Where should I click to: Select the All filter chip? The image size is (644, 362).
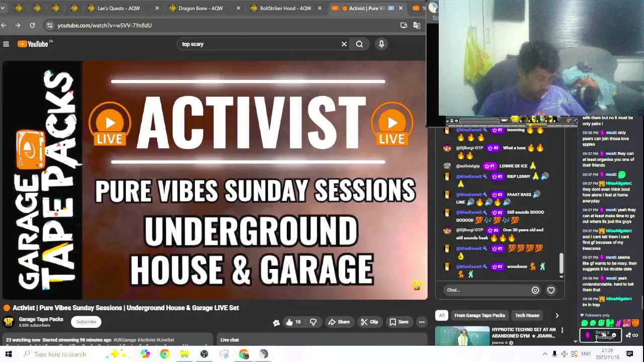pos(441,315)
